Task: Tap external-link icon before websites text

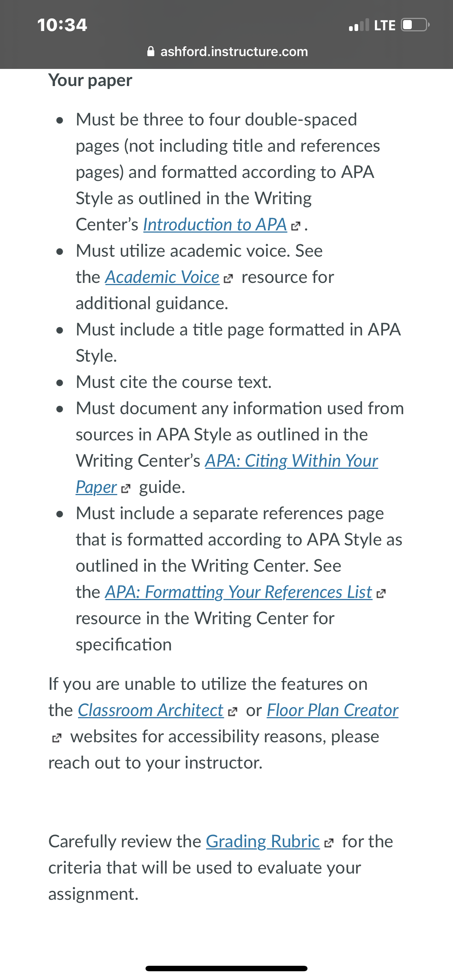Action: click(56, 738)
